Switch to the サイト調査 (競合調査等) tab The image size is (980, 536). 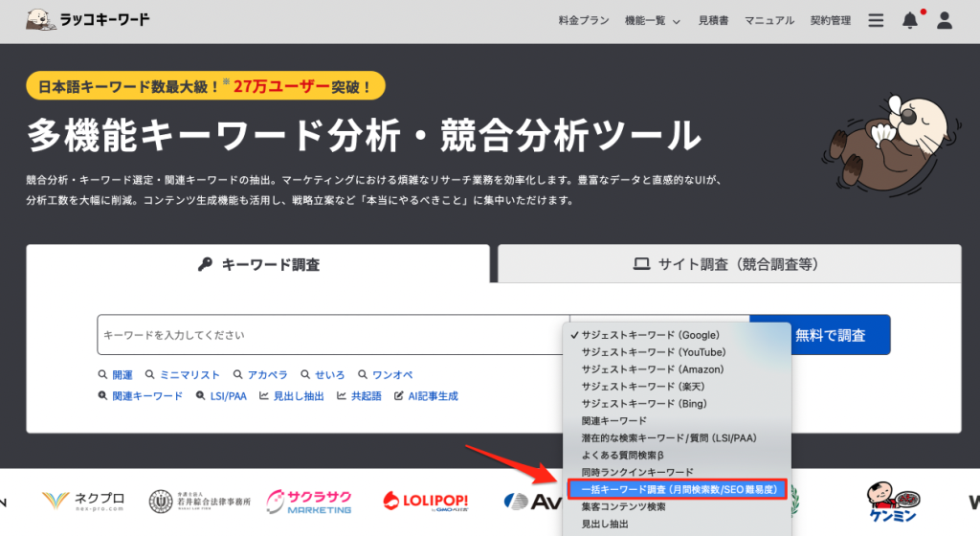coord(727,264)
